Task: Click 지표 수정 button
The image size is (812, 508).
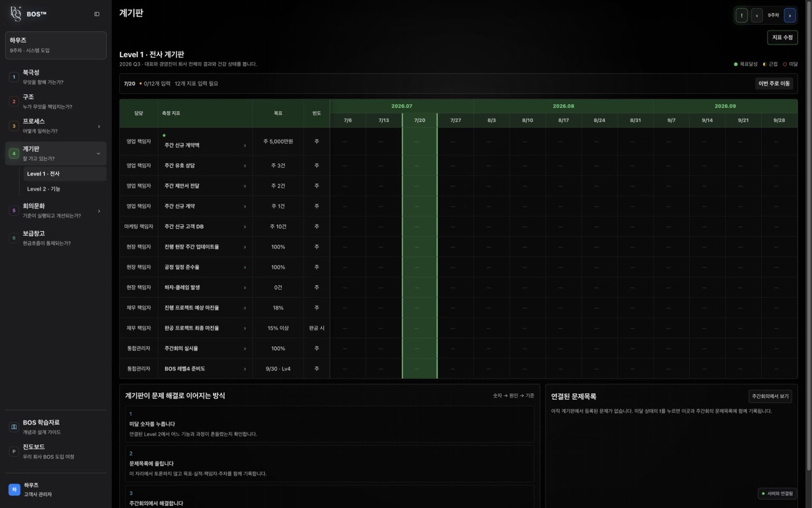Action: coord(782,38)
